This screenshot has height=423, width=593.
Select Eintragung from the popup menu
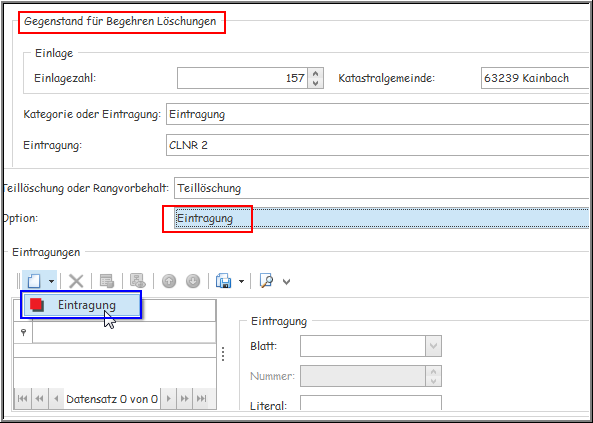(x=81, y=305)
